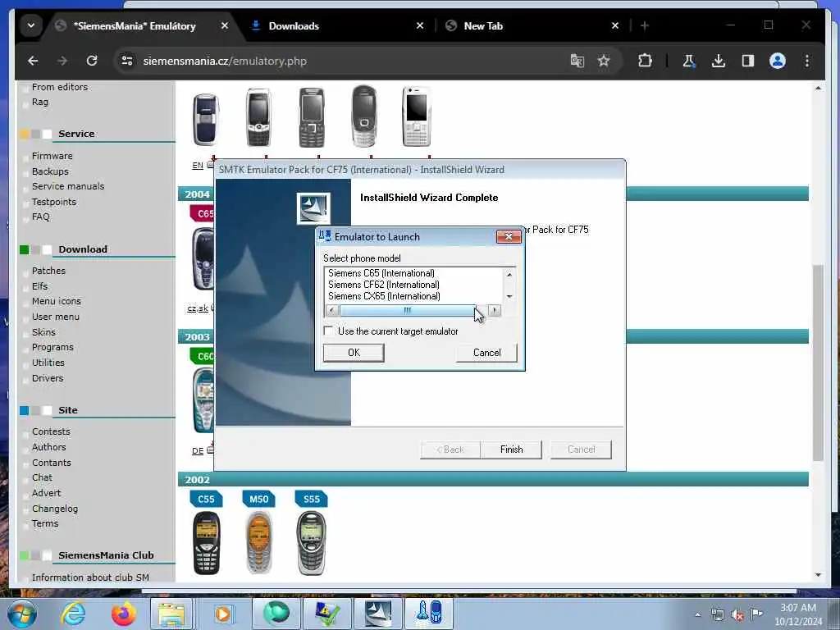Click the taskbar clock showing 3:07 AM
Image resolution: width=840 pixels, height=630 pixels.
click(x=797, y=614)
